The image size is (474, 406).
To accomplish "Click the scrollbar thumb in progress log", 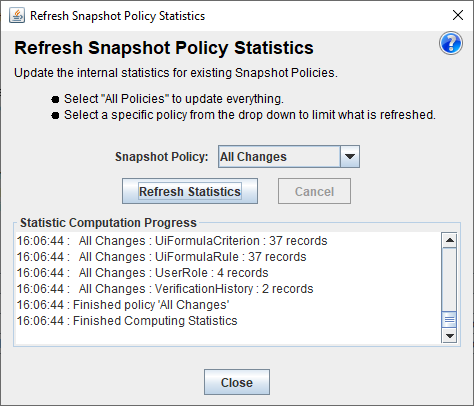I will pyautogui.click(x=450, y=320).
